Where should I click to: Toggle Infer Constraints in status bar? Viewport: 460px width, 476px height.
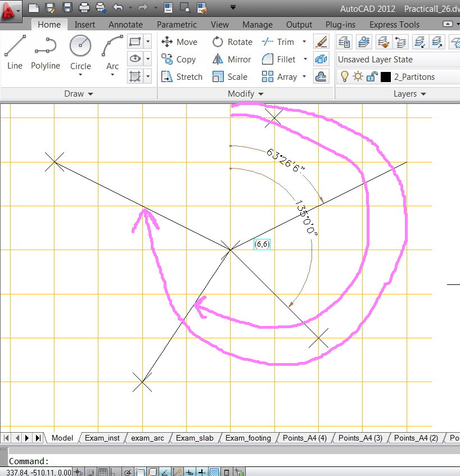tap(78, 472)
